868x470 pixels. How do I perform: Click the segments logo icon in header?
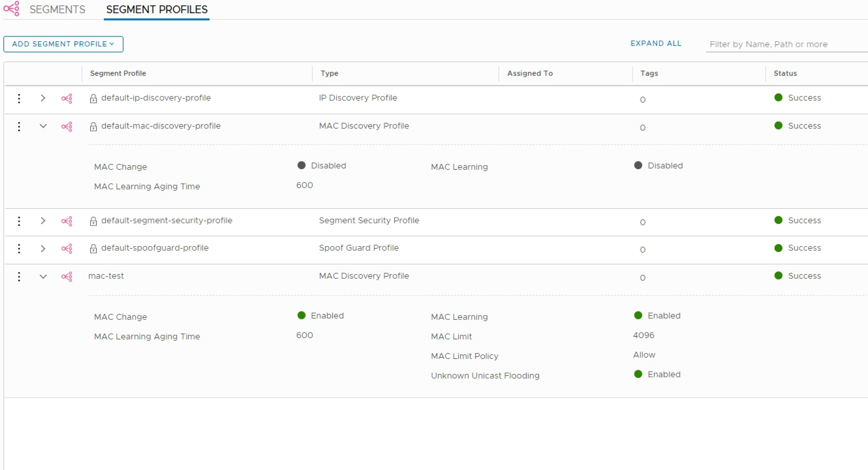click(11, 9)
